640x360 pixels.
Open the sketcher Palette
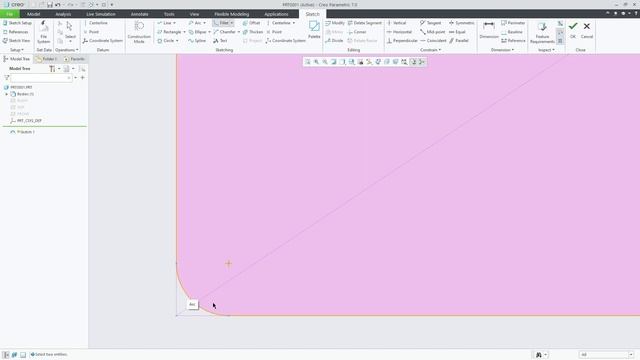click(x=314, y=30)
